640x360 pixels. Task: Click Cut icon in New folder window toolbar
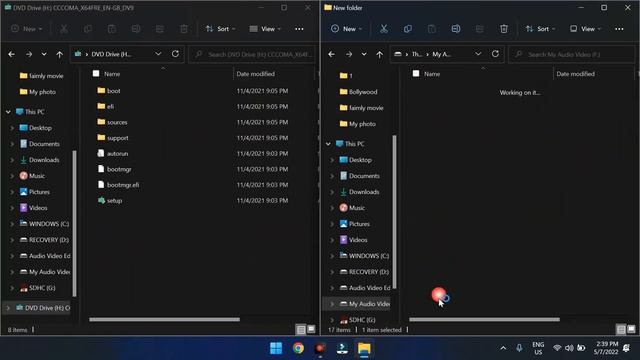[383, 29]
